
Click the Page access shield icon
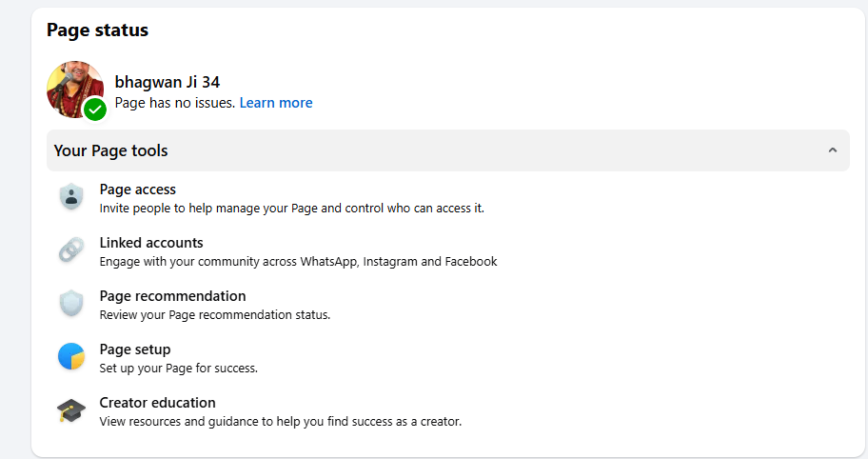pos(71,197)
